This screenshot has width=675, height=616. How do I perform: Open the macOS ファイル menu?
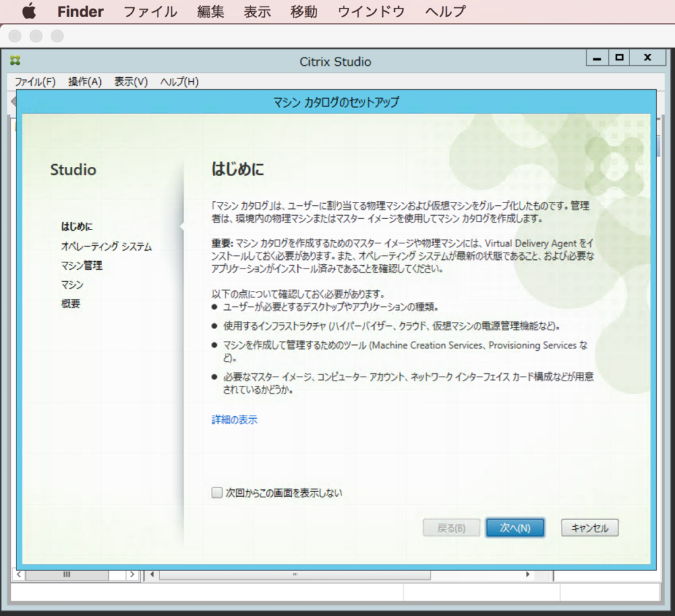coord(150,12)
